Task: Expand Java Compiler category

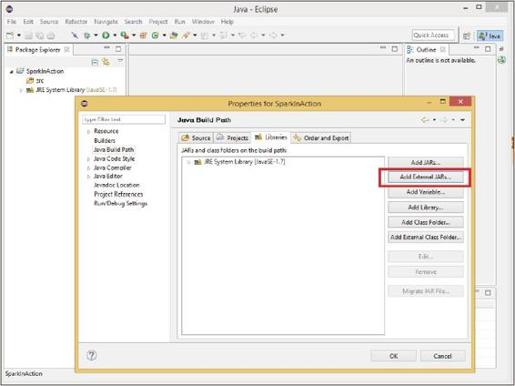Action: coord(88,168)
